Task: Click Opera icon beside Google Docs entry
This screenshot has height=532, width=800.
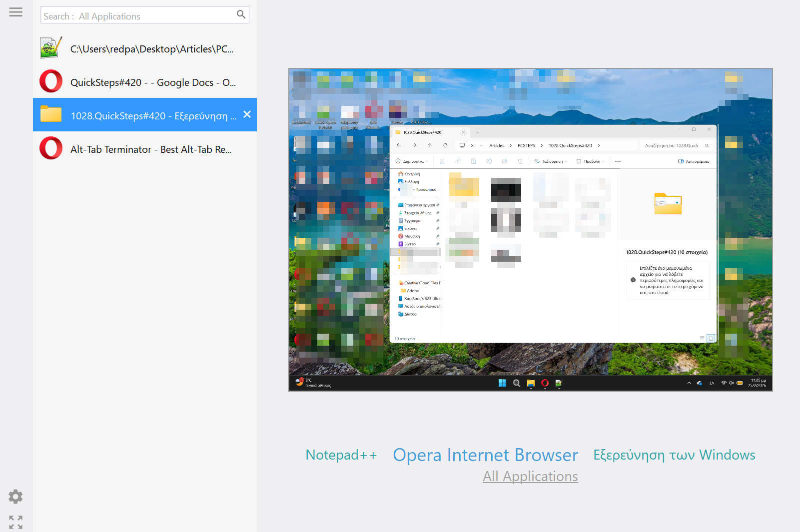Action: tap(51, 81)
